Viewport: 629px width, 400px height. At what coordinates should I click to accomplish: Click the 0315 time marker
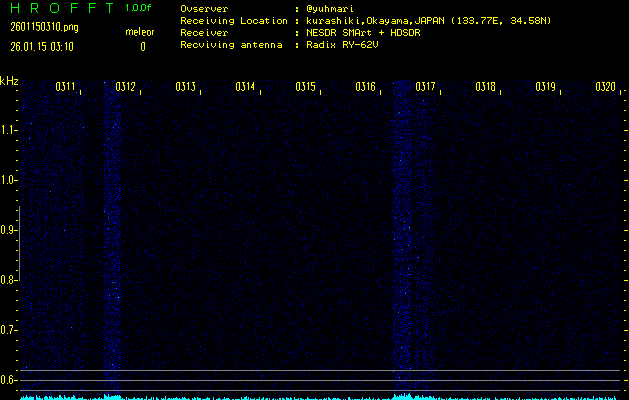(305, 87)
